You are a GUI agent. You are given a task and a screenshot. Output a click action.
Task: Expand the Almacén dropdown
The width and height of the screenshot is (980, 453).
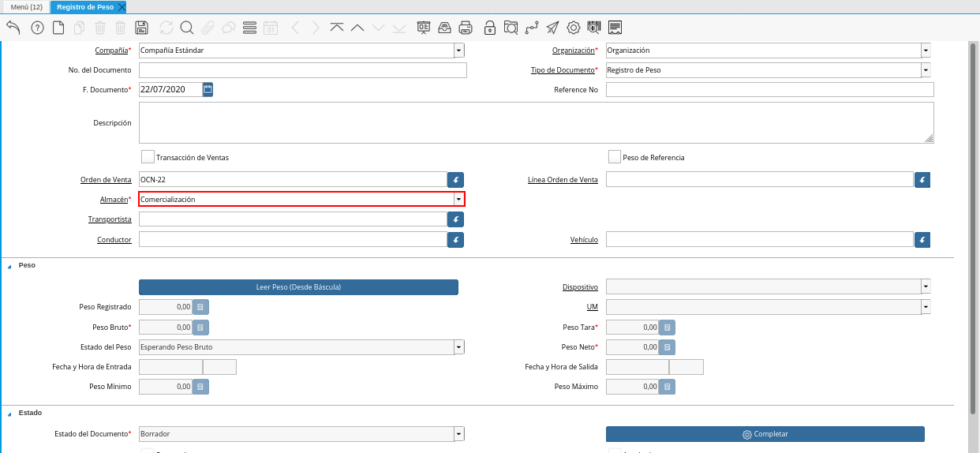pyautogui.click(x=458, y=200)
